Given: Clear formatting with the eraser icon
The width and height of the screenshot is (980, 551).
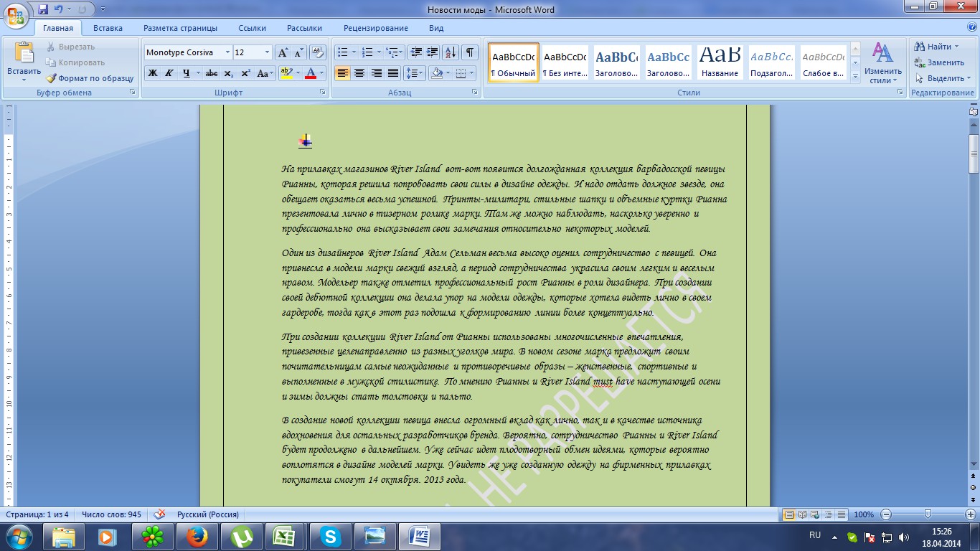Looking at the screenshot, I should pyautogui.click(x=319, y=52).
